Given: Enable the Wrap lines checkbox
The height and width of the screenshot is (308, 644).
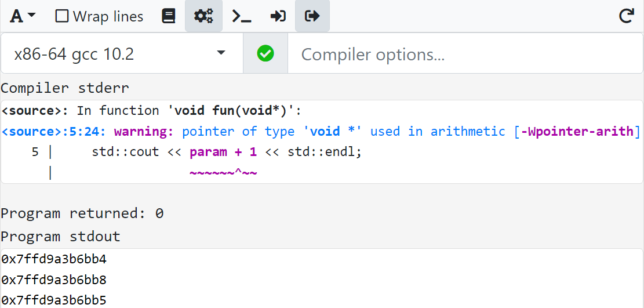Looking at the screenshot, I should point(62,16).
